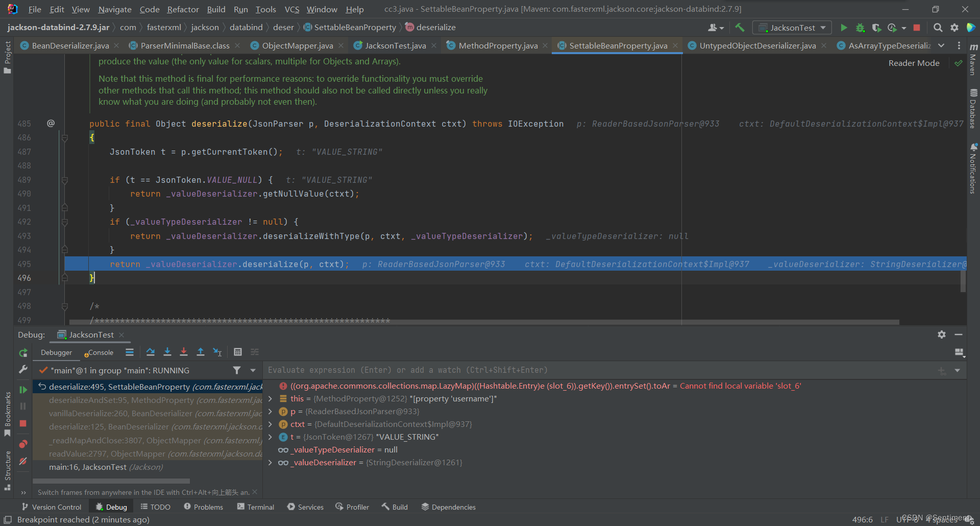View breakpoints icon in debug sidebar
Screen dimensions: 980x526
tap(23, 444)
